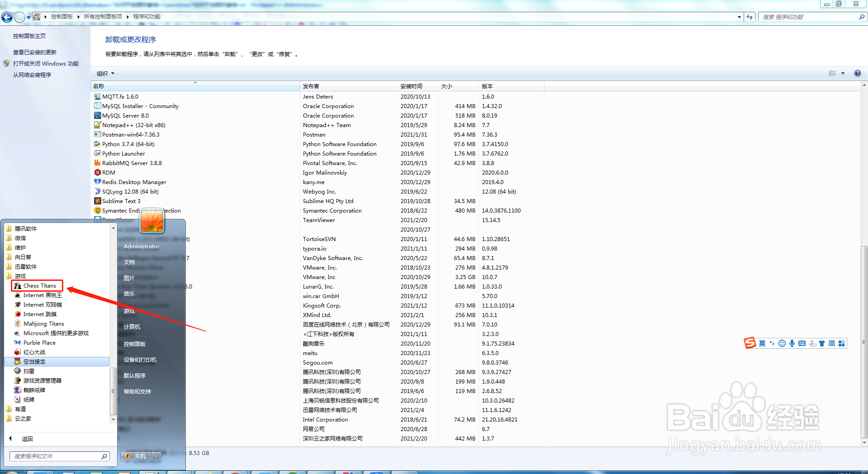The image size is (868, 474).
Task: Open Sogou IME voice input microphone
Action: point(792,343)
